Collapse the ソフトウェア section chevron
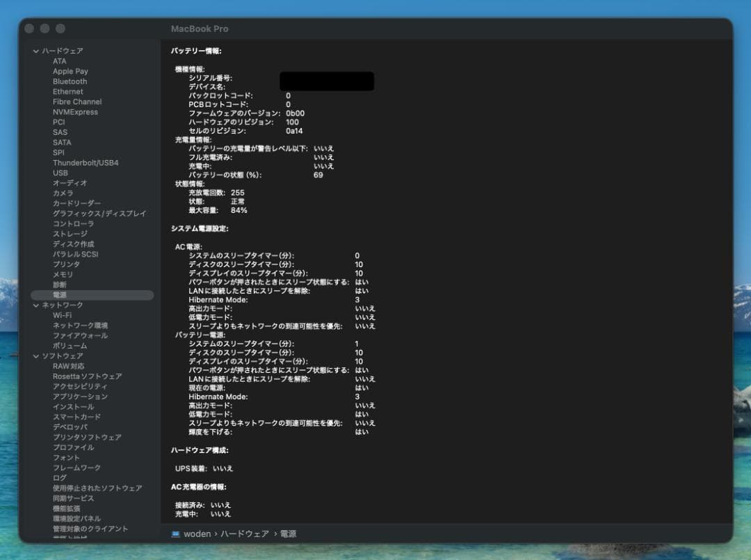 point(36,356)
